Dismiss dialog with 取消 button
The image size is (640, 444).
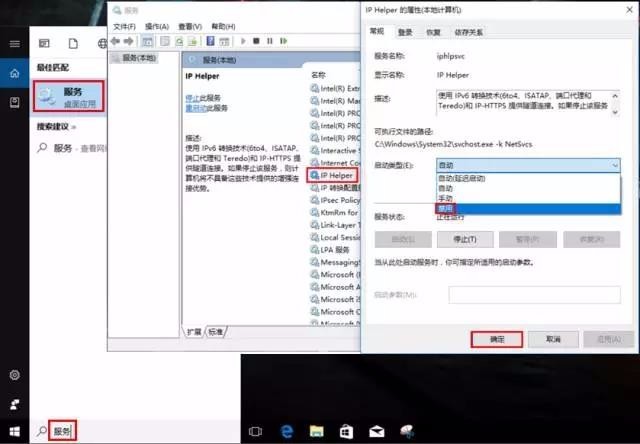coord(553,340)
